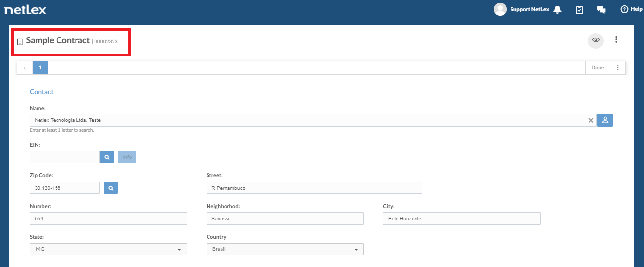Search Zip Code with magnifier button
Screen dimensions: 644x267
point(111,188)
